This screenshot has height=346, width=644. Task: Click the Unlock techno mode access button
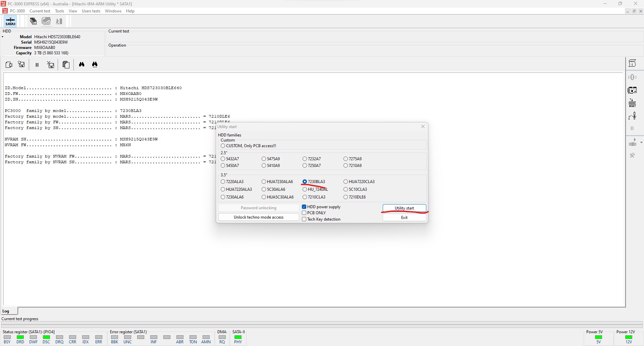pos(259,217)
